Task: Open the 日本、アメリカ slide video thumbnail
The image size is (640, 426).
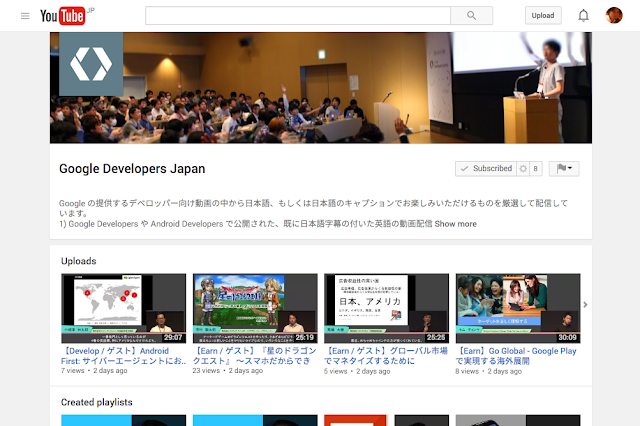Action: click(387, 308)
